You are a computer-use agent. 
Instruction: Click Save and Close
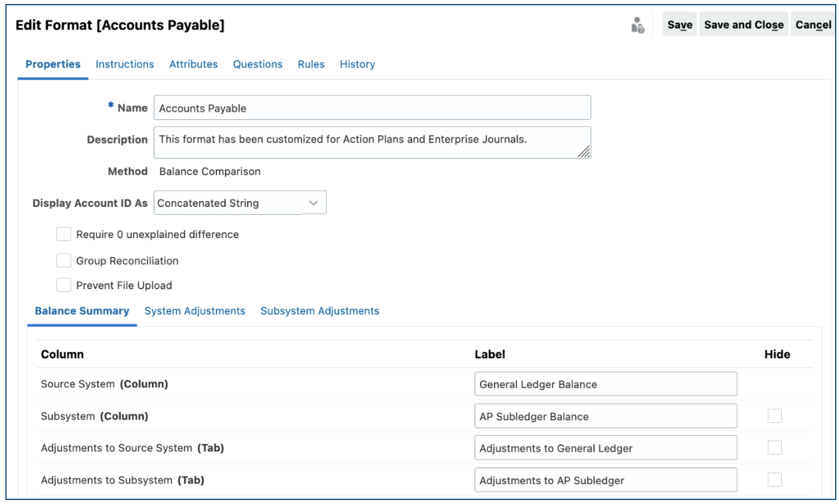click(x=743, y=25)
